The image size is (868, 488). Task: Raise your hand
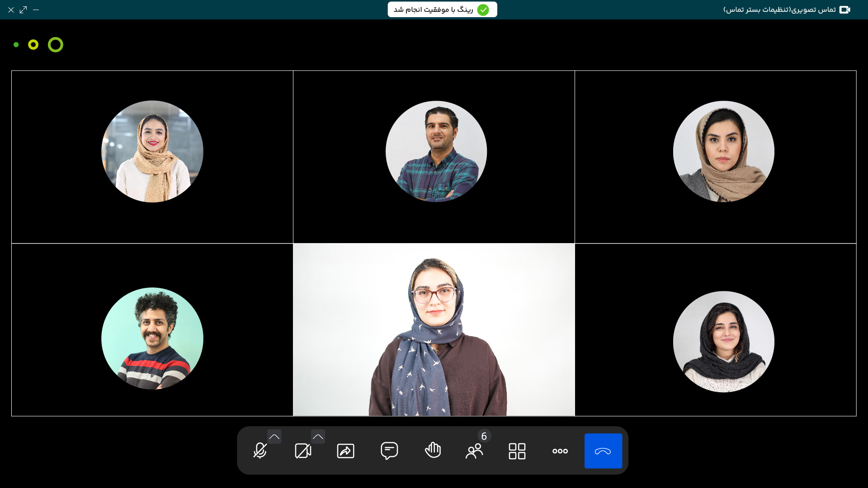point(433,450)
